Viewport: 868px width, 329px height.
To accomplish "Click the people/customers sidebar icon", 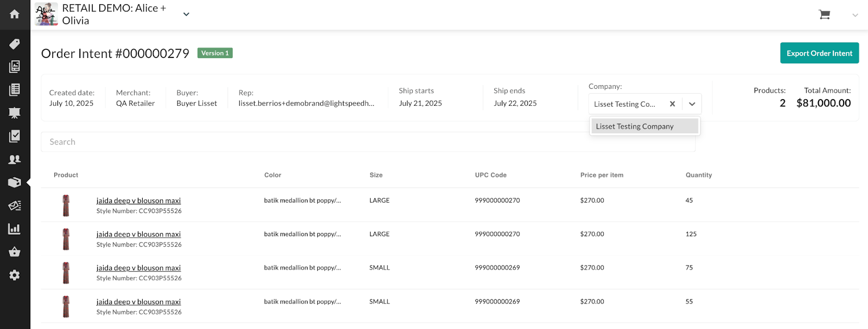I will tap(15, 159).
